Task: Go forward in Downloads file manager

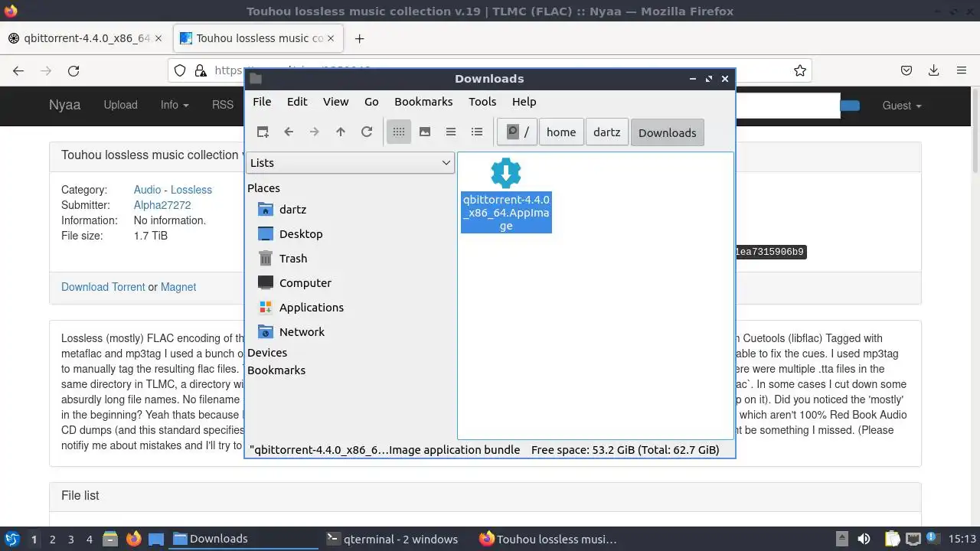Action: [x=315, y=132]
